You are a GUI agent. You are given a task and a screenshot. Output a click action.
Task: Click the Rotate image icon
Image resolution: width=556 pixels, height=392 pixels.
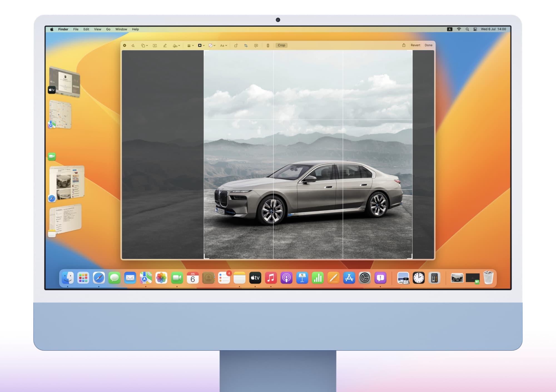coord(236,45)
